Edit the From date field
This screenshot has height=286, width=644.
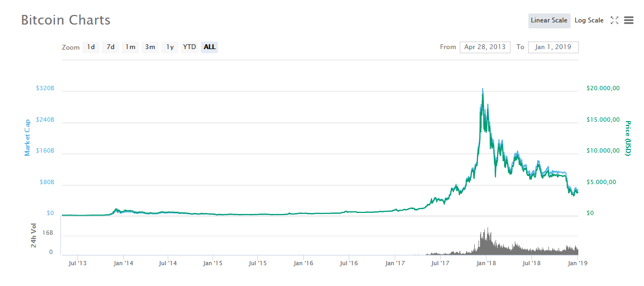[x=485, y=47]
